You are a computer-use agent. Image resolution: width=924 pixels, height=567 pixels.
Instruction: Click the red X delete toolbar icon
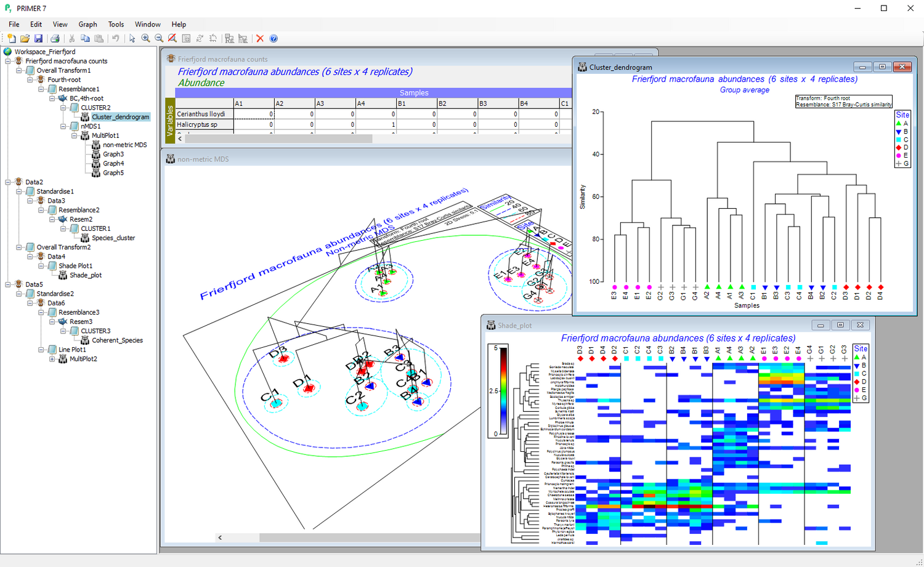(x=260, y=38)
